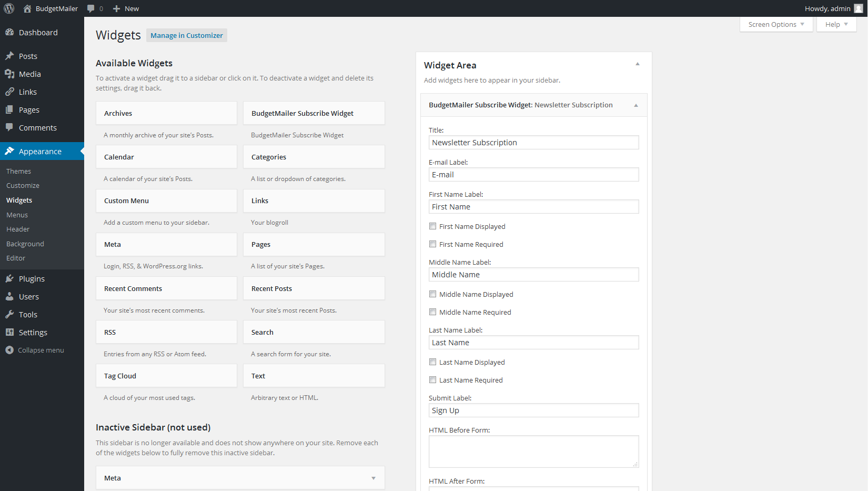Open the Menus submenu item
Image resolution: width=868 pixels, height=491 pixels.
click(17, 215)
